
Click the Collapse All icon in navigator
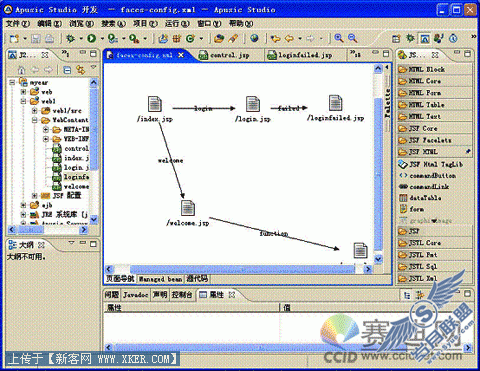(x=67, y=70)
